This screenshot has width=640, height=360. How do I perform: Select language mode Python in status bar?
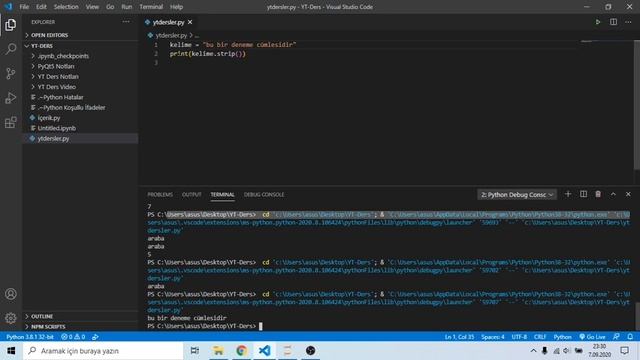pyautogui.click(x=562, y=337)
